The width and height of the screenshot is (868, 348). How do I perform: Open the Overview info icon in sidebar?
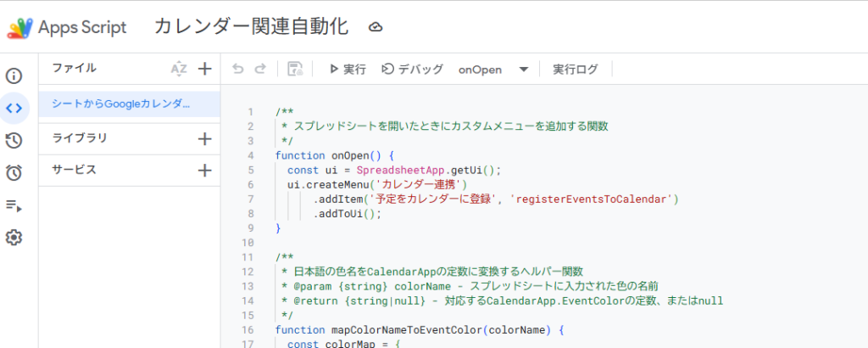[x=14, y=76]
